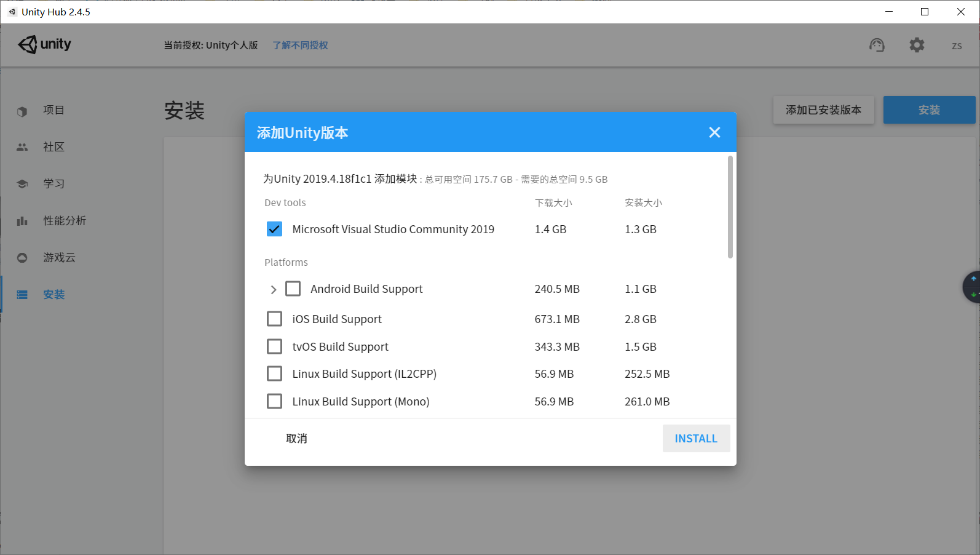Viewport: 980px width, 555px height.
Task: Click the blue 安装 button
Action: click(929, 110)
